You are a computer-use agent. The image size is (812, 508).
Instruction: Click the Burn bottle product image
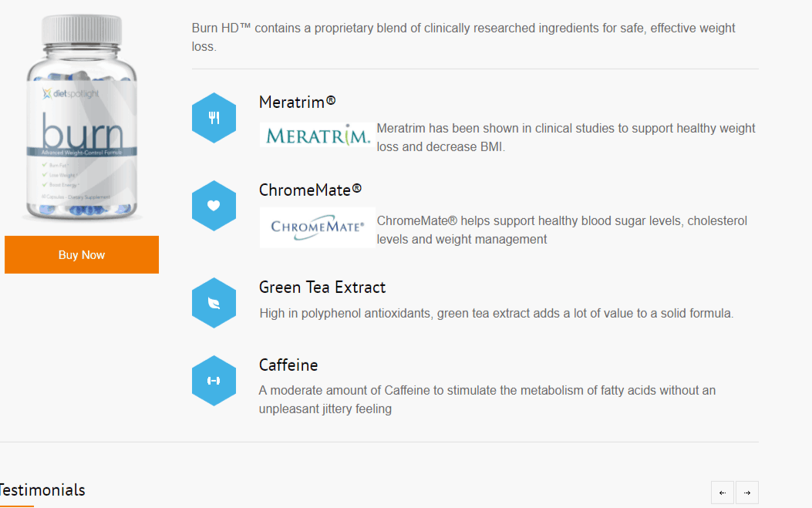[x=82, y=117]
